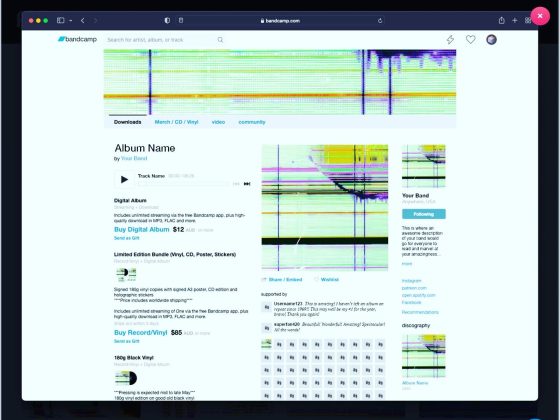This screenshot has height=420, width=560.
Task: Toggle the Following button
Action: click(424, 214)
